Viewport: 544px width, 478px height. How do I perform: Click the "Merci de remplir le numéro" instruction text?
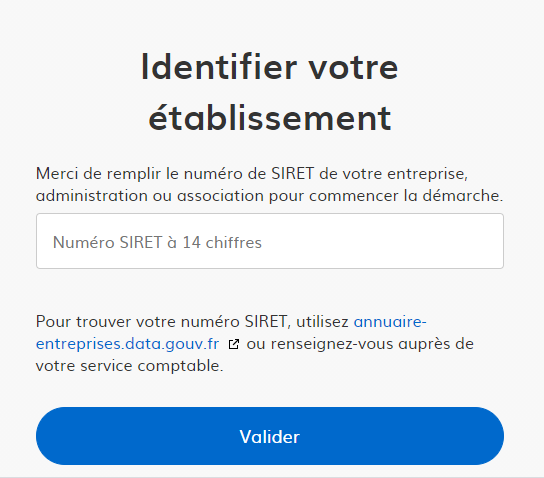[140, 174]
